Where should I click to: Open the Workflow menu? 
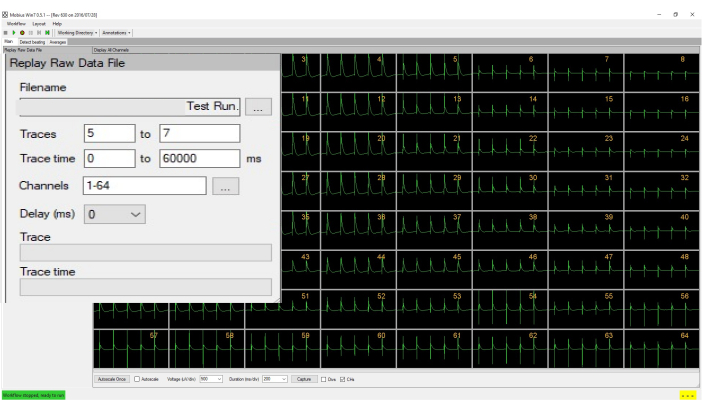point(14,23)
